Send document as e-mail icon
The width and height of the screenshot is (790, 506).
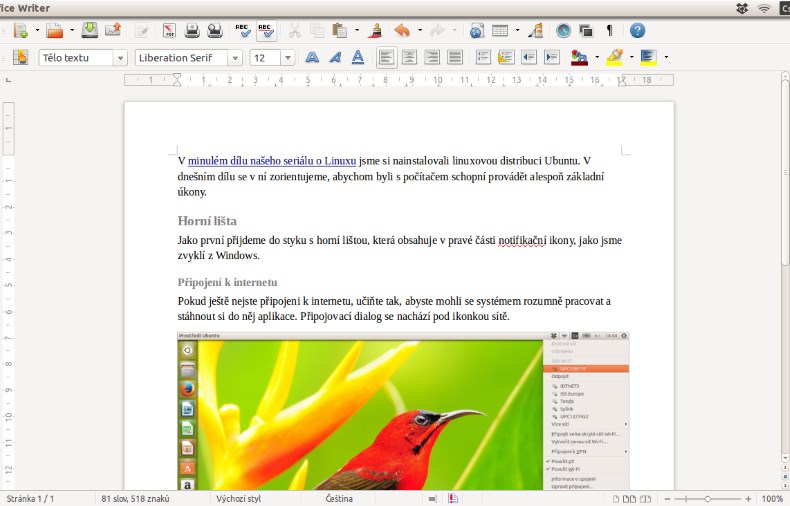113,30
